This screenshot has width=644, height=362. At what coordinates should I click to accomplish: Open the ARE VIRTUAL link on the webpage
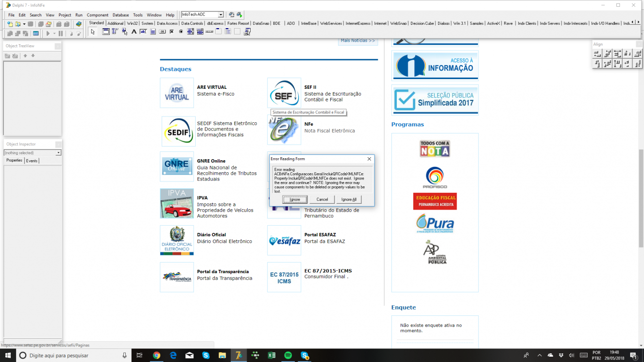pos(212,87)
